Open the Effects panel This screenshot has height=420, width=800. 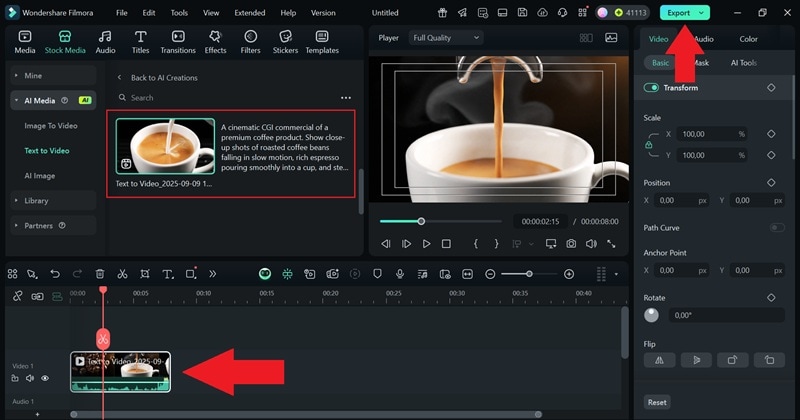[215, 42]
